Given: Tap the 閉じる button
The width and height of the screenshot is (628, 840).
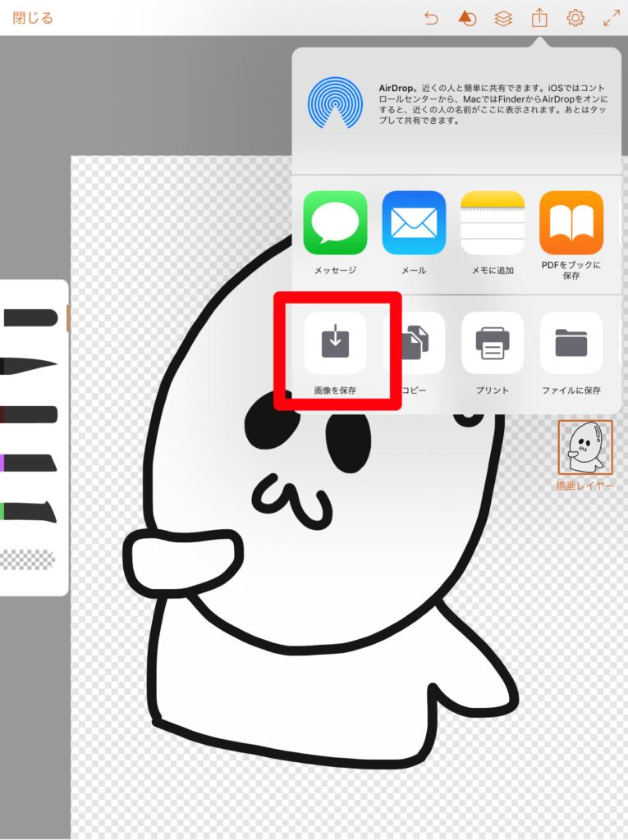Looking at the screenshot, I should point(33,18).
